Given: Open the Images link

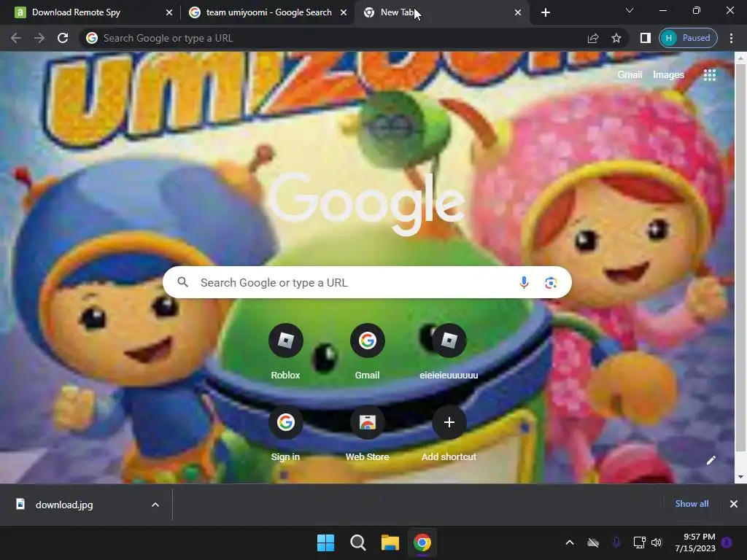Looking at the screenshot, I should pyautogui.click(x=668, y=75).
